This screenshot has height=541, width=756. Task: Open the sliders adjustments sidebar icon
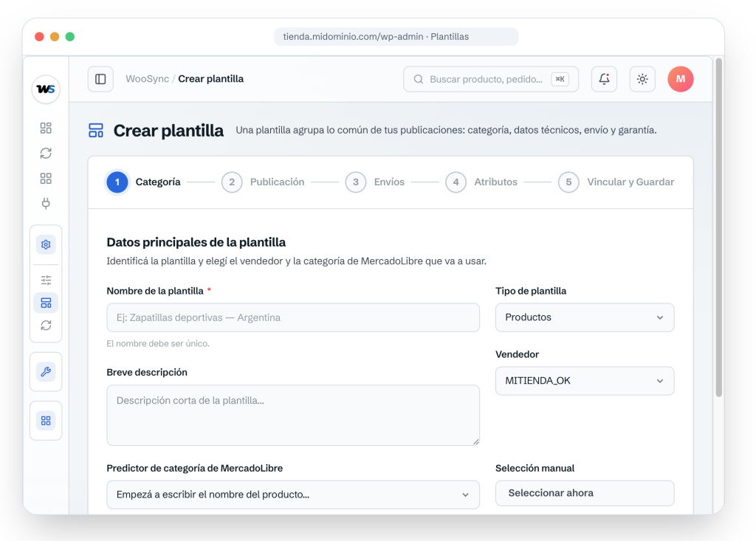(x=46, y=280)
